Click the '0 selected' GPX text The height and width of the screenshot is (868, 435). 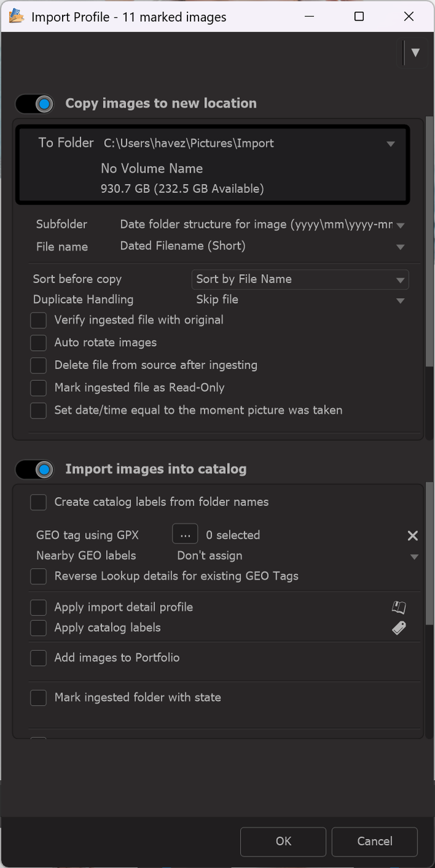(233, 535)
